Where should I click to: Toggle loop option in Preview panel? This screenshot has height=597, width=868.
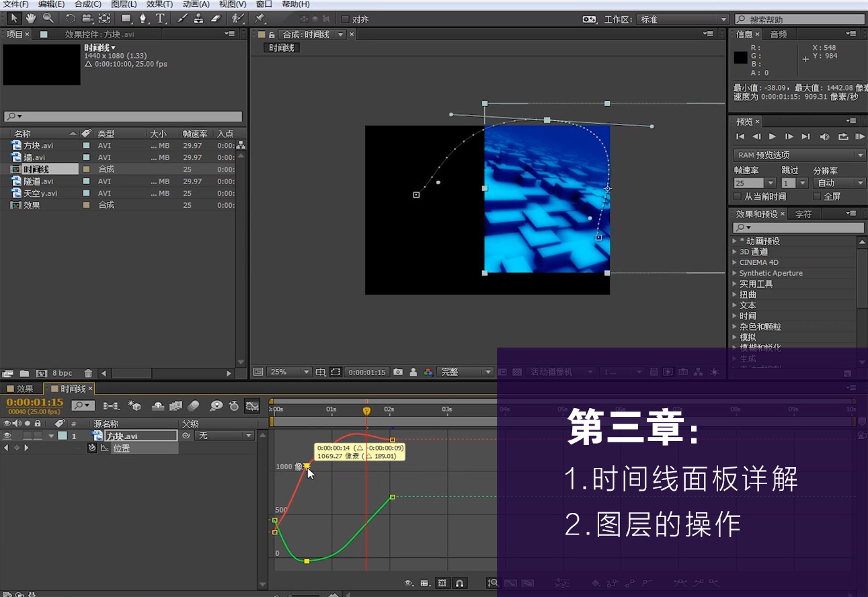(x=843, y=137)
